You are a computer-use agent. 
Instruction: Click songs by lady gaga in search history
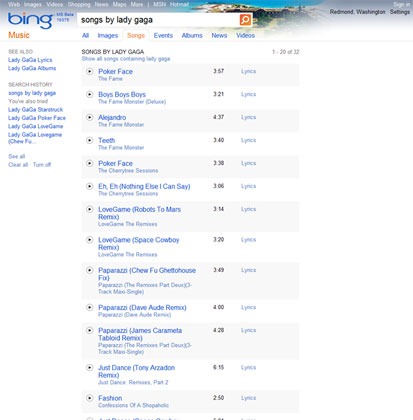click(x=32, y=93)
